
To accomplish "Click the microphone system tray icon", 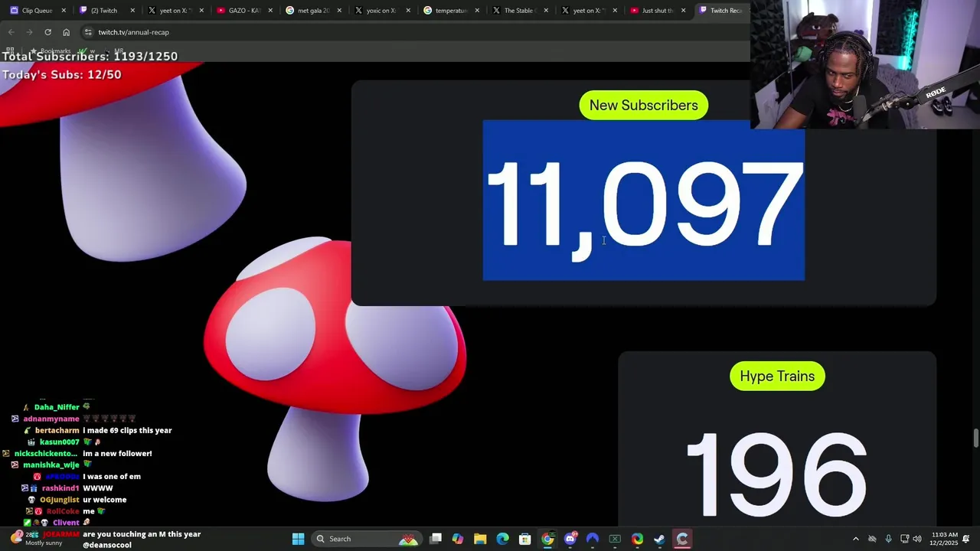I will [x=888, y=539].
